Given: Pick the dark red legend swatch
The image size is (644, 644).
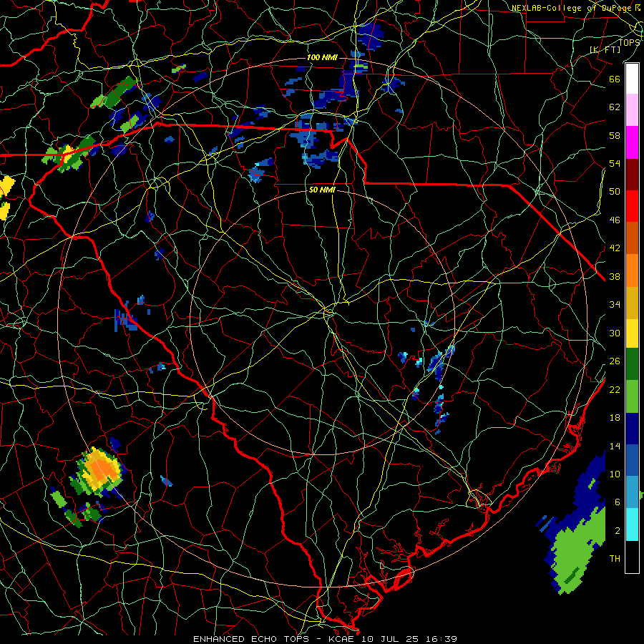Looking at the screenshot, I should pyautogui.click(x=632, y=174).
